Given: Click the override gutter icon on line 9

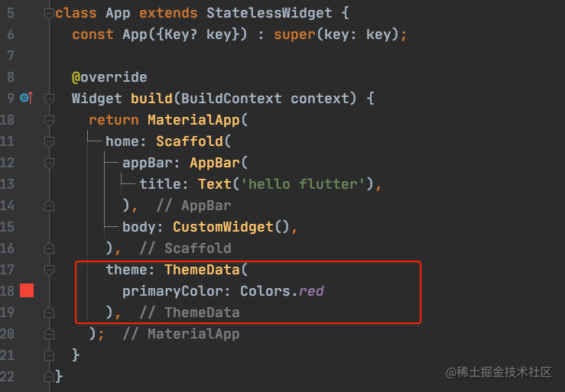Looking at the screenshot, I should (x=26, y=98).
